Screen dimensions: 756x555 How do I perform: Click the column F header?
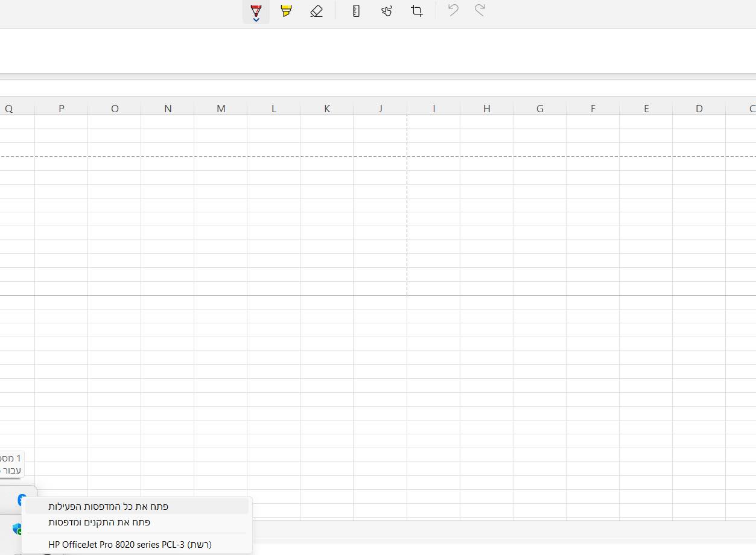pos(593,109)
